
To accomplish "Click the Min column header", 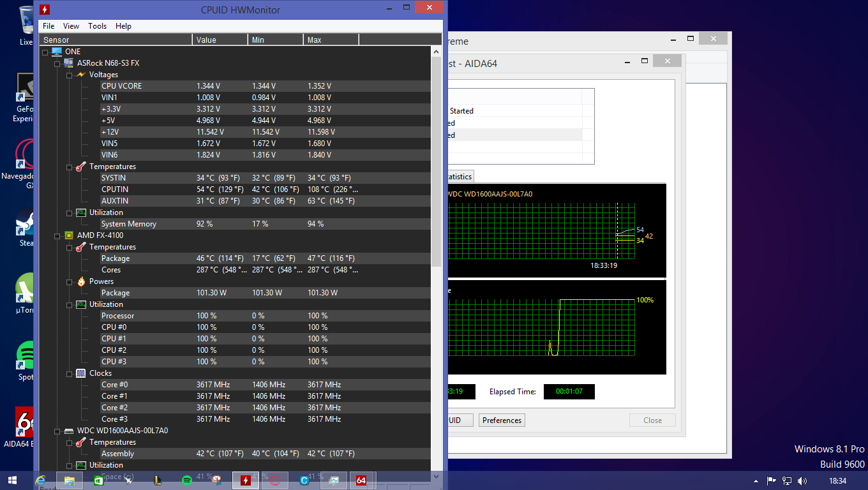I will [276, 40].
